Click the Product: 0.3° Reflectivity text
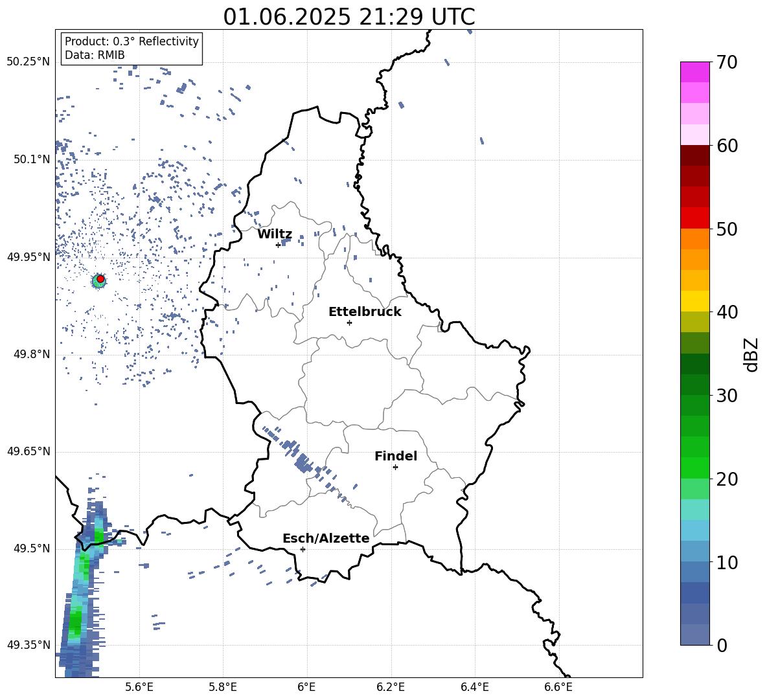 [x=132, y=41]
